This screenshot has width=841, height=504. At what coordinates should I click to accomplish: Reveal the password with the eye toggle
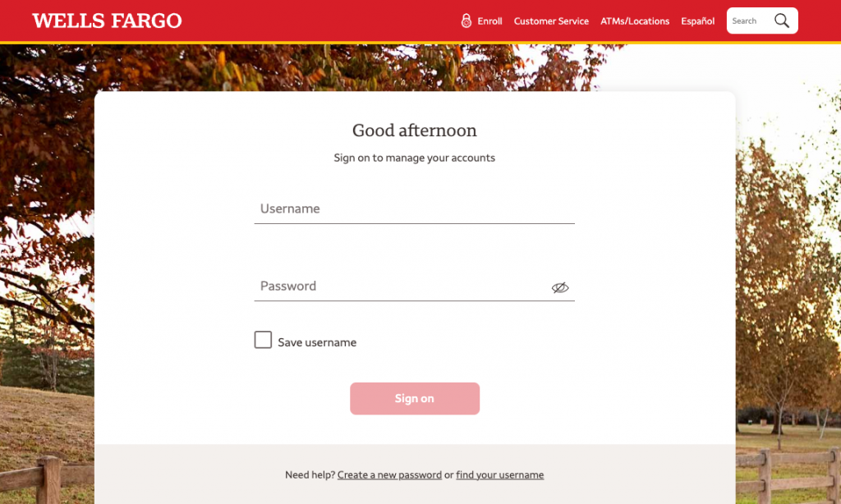(x=560, y=288)
